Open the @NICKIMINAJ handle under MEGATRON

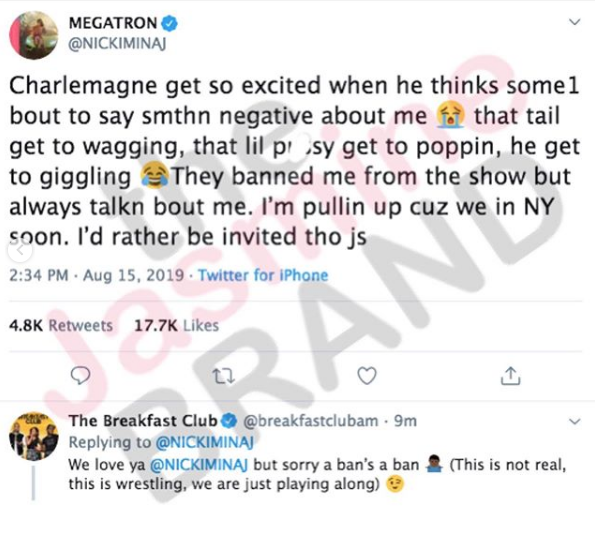(117, 44)
